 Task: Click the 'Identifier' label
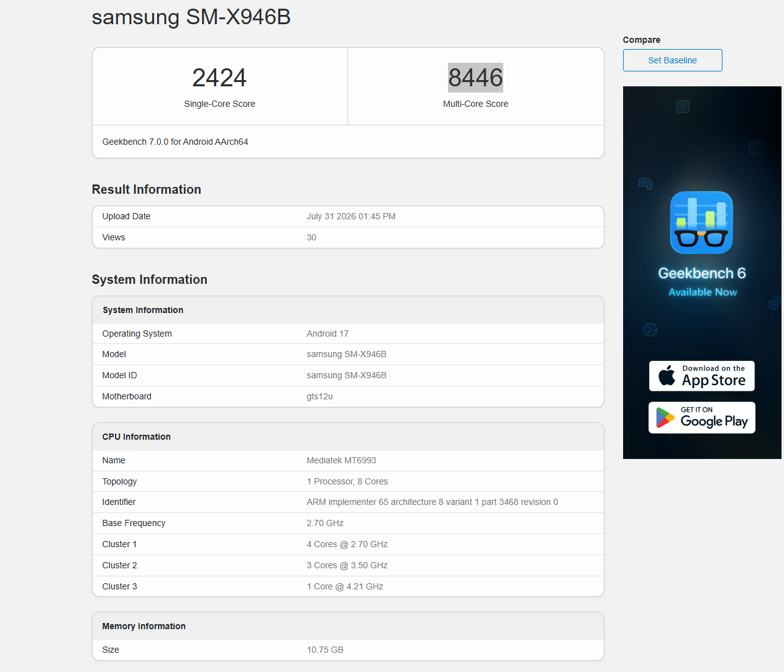click(x=119, y=502)
